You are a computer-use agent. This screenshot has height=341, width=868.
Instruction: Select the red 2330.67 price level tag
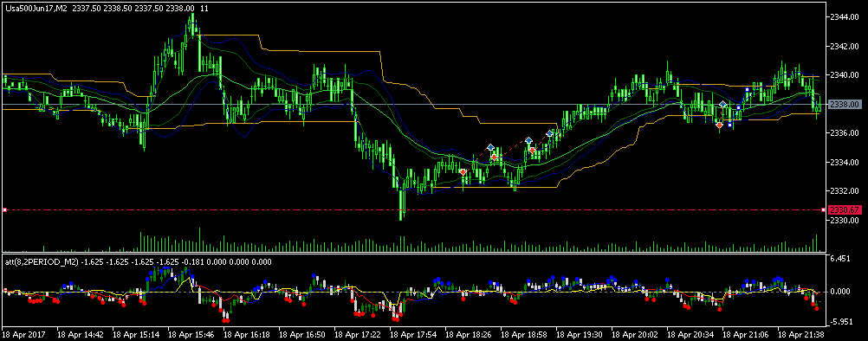[x=845, y=210]
